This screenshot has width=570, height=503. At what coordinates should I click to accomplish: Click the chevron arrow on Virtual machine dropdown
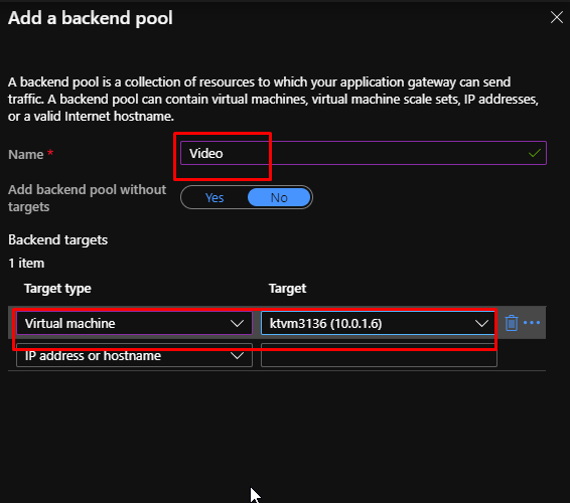(237, 323)
